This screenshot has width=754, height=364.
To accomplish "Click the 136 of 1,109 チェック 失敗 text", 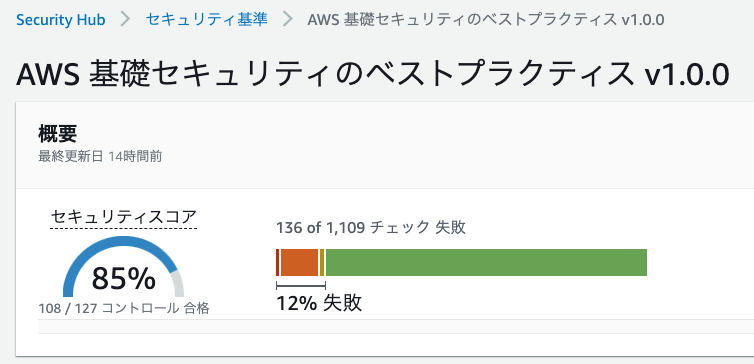I will (371, 227).
